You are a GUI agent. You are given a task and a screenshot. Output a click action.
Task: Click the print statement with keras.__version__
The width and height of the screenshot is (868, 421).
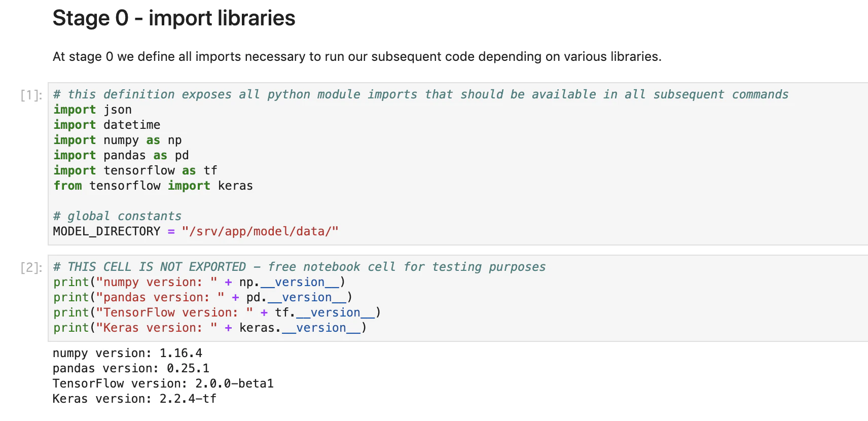tap(210, 328)
